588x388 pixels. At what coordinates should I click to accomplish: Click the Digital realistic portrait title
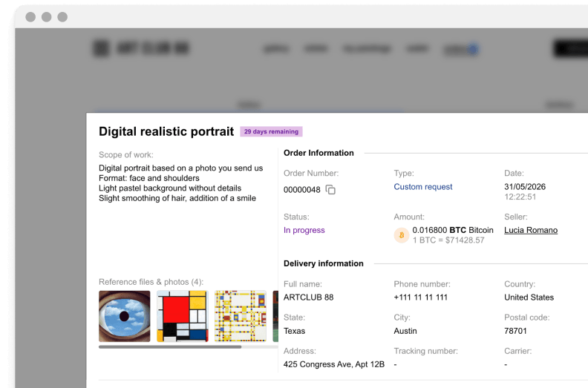coord(166,131)
